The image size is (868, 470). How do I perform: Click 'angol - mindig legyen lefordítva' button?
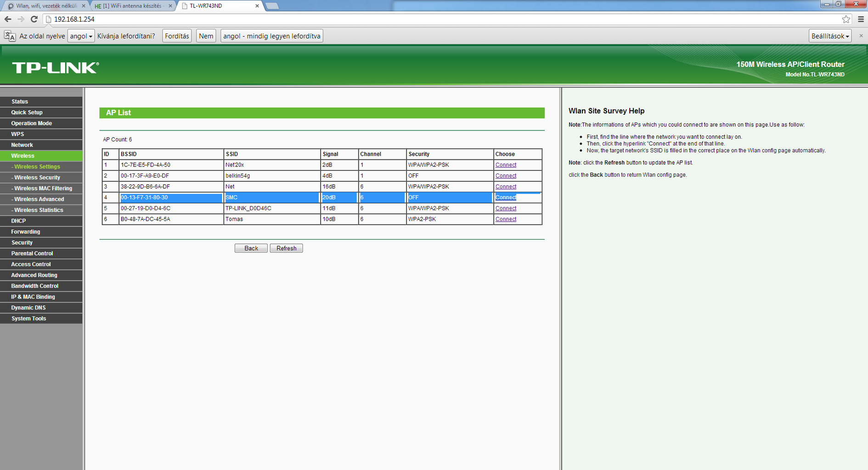coord(272,36)
